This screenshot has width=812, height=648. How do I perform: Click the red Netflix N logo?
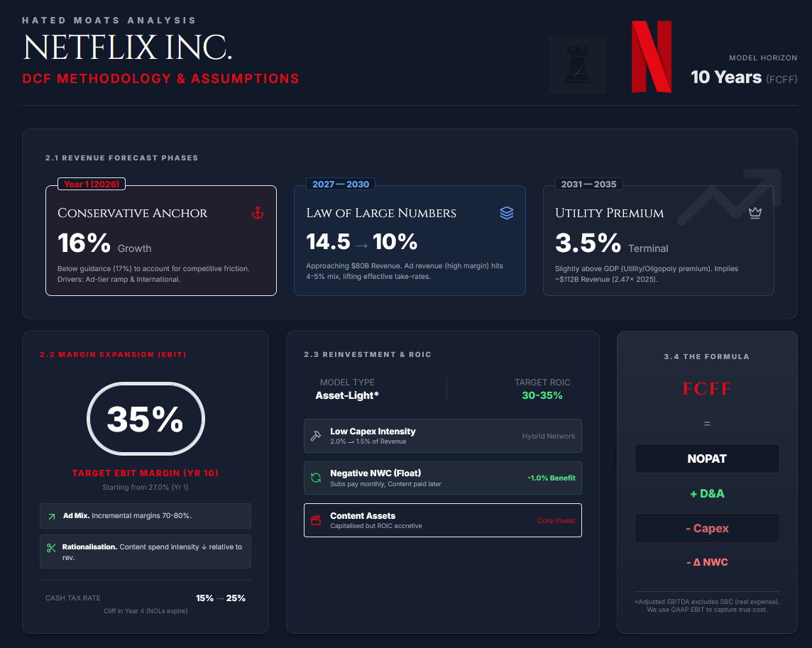652,57
